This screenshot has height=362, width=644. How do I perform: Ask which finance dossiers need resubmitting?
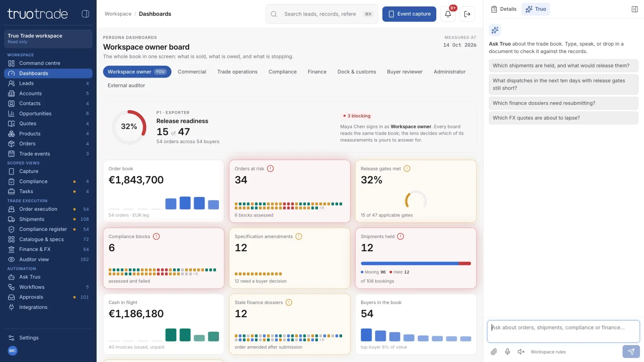coord(563,103)
